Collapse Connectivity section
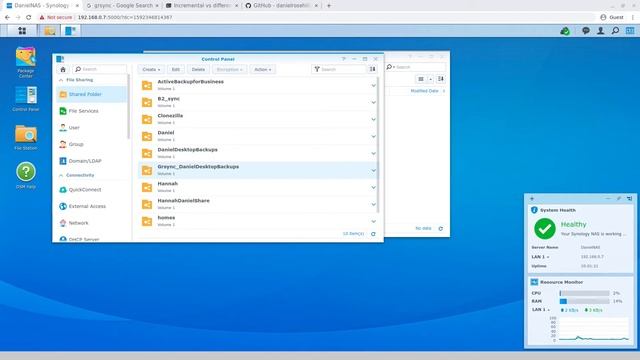 (x=61, y=175)
